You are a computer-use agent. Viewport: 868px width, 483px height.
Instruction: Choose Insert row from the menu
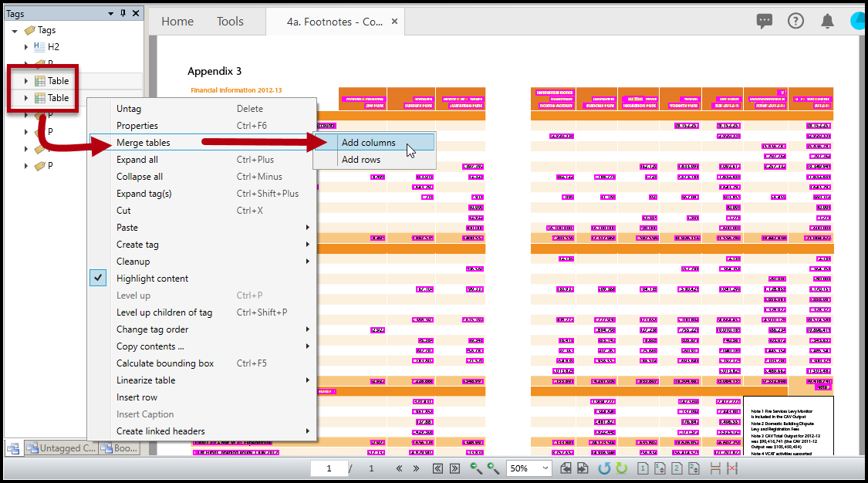[x=203, y=397]
